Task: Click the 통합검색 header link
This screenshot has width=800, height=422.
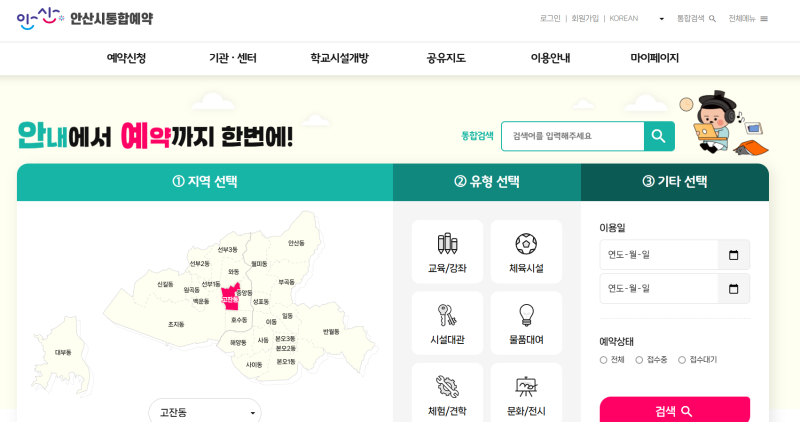Action: (x=690, y=18)
